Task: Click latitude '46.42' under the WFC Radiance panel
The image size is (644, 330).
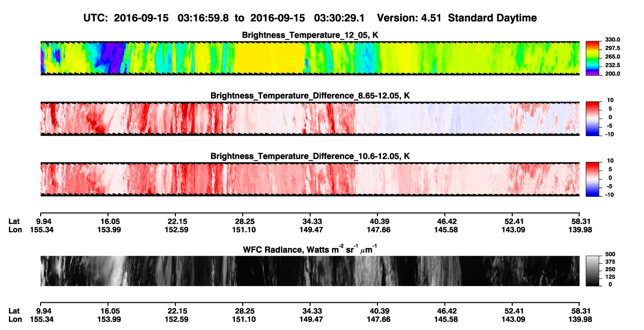Action: point(445,311)
